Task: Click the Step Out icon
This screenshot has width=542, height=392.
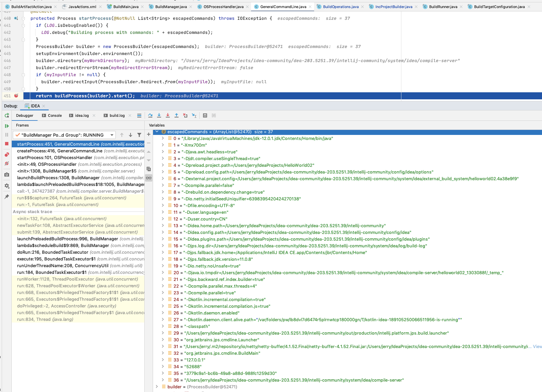Action: pos(177,115)
